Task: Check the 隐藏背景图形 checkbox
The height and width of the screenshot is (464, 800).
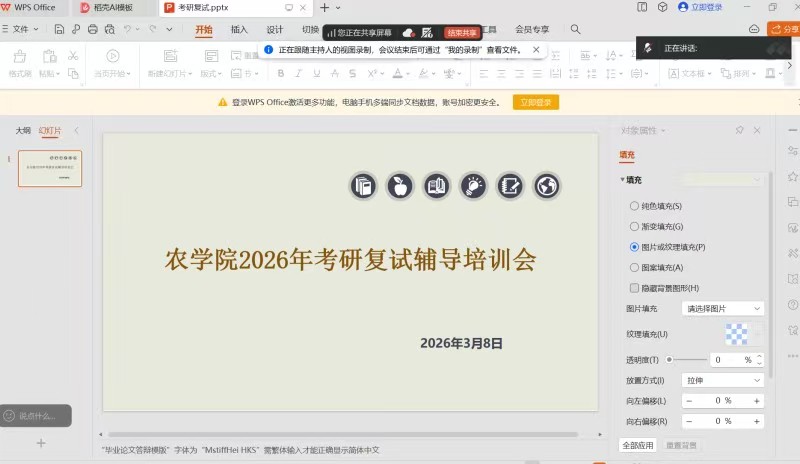Action: (634, 288)
